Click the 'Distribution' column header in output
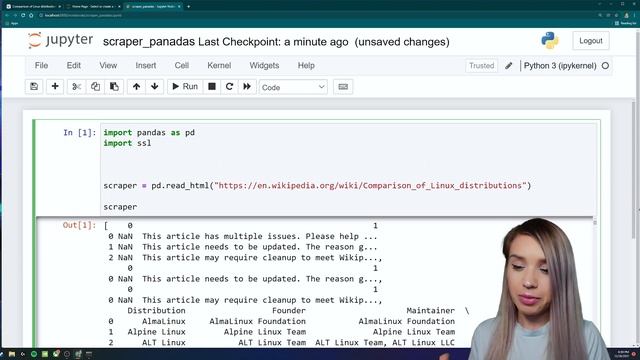640x360 pixels. click(x=156, y=311)
